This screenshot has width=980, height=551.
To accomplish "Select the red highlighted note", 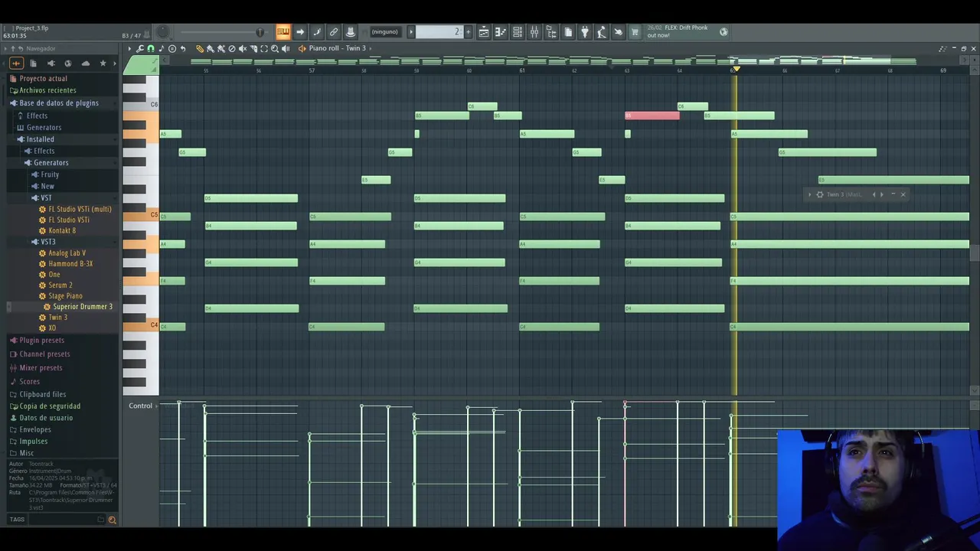I will (652, 116).
